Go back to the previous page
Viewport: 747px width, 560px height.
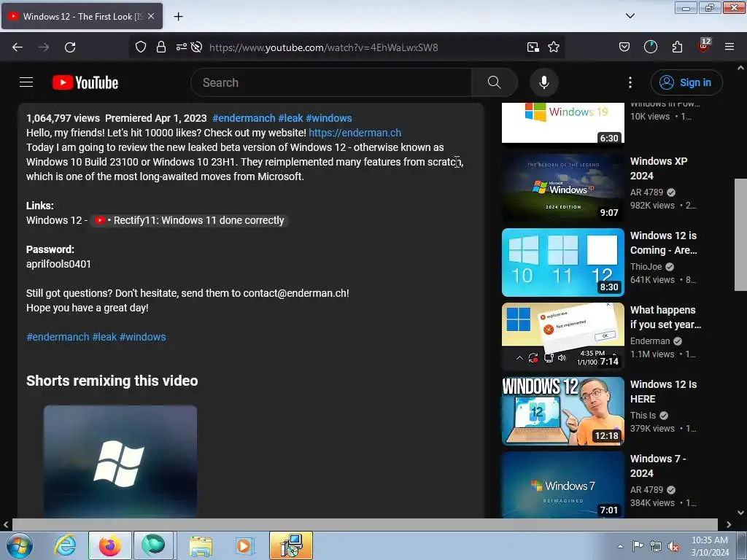[18, 47]
